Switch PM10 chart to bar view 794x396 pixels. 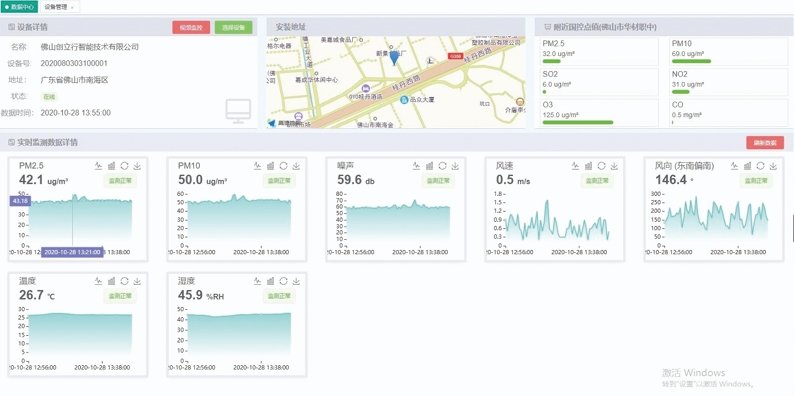pos(270,166)
